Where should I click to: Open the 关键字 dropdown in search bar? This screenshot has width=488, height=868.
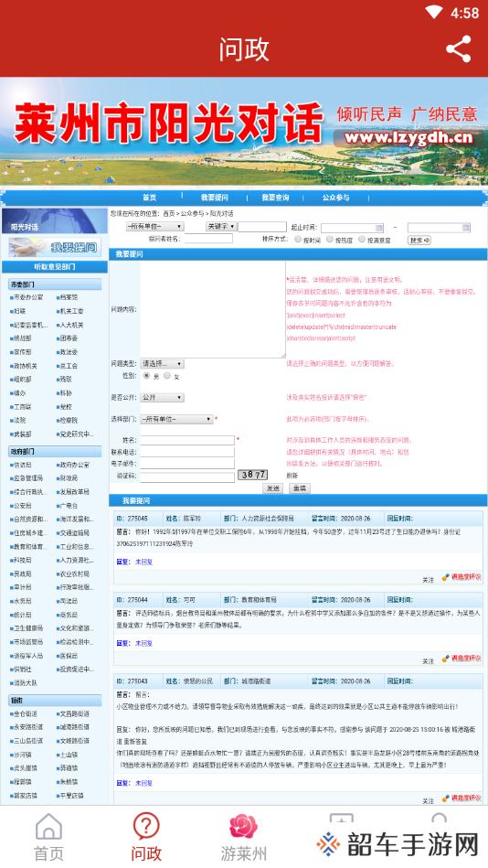coord(221,227)
